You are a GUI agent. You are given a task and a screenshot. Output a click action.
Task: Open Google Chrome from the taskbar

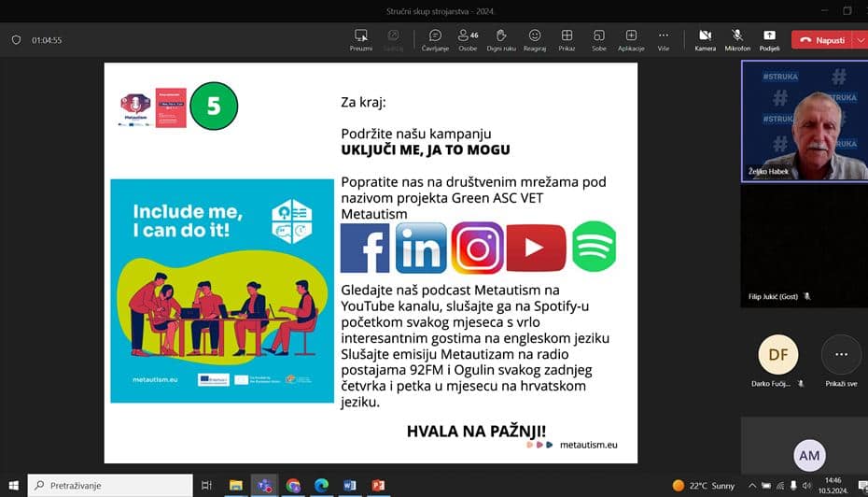[293, 486]
